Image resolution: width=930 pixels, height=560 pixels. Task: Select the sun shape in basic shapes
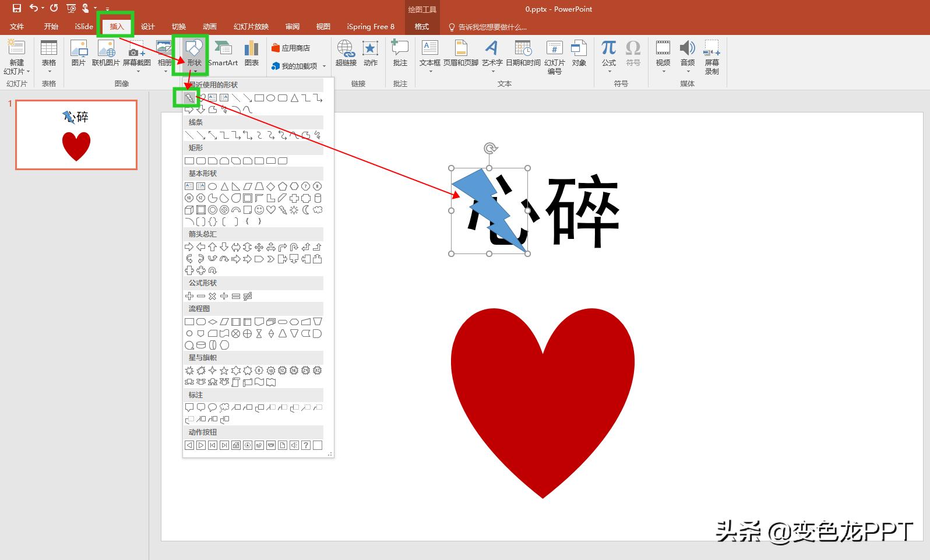click(294, 210)
